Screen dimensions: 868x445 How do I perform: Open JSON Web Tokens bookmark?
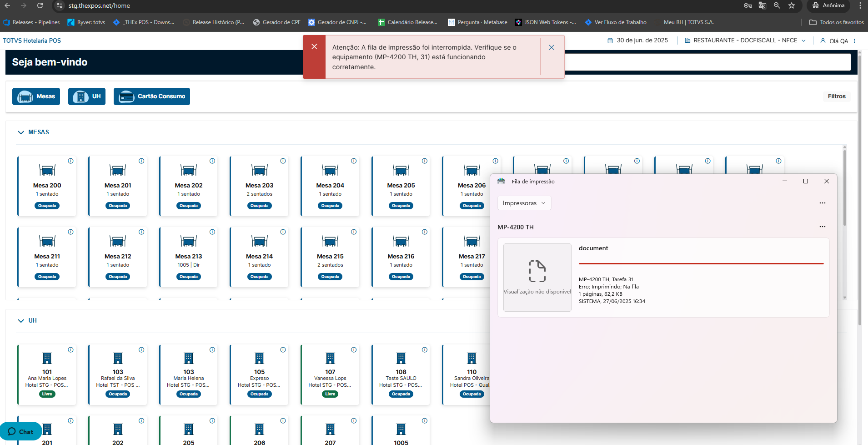pos(545,22)
